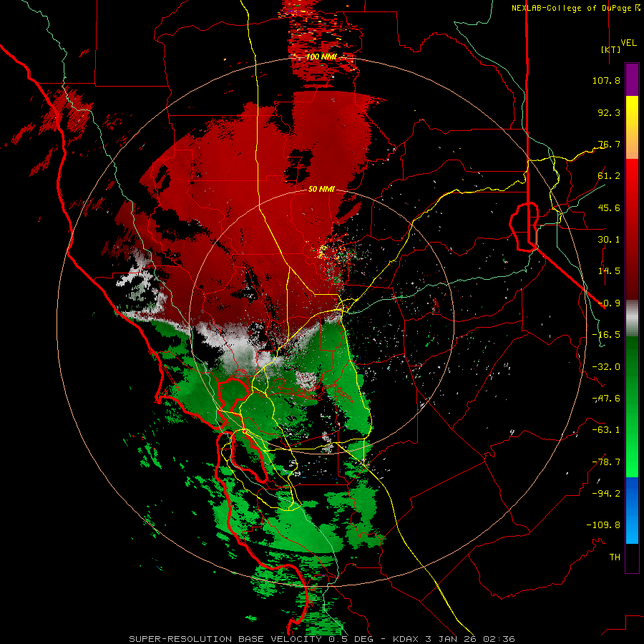This screenshot has width=644, height=644.
Task: Click the -63.1 legend value
Action: pos(606,430)
